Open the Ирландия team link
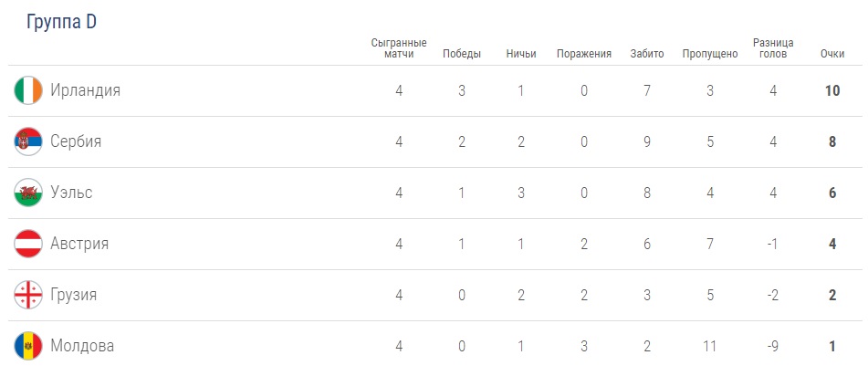 86,90
